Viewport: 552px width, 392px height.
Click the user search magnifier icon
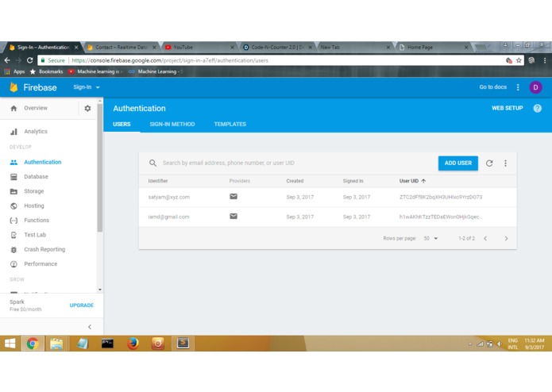pyautogui.click(x=152, y=163)
